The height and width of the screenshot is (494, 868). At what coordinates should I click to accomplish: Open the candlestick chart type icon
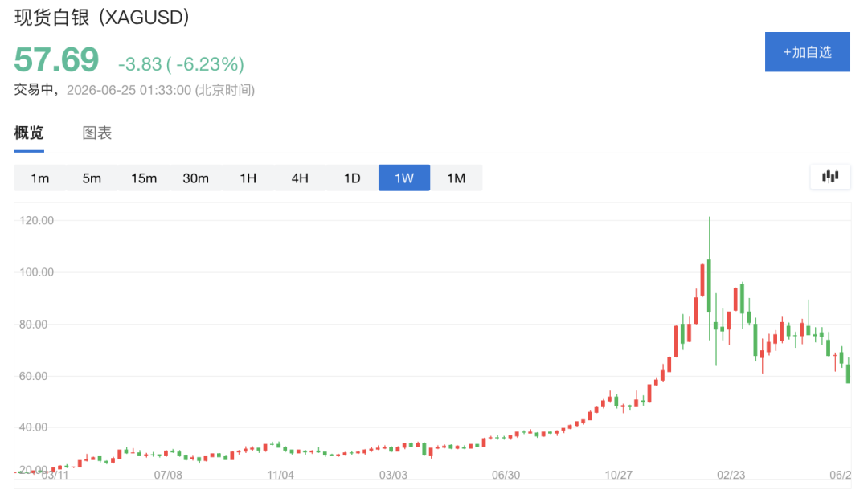pos(829,177)
